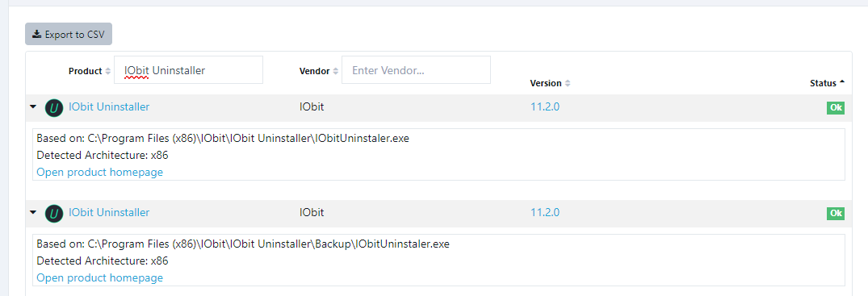Open product homepage under first entry
The image size is (868, 296).
99,172
